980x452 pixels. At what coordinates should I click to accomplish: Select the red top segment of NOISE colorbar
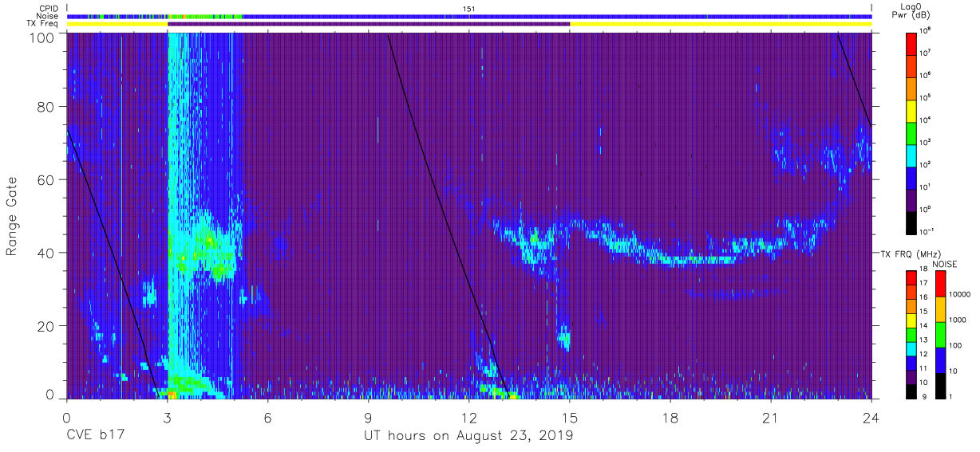click(x=940, y=284)
